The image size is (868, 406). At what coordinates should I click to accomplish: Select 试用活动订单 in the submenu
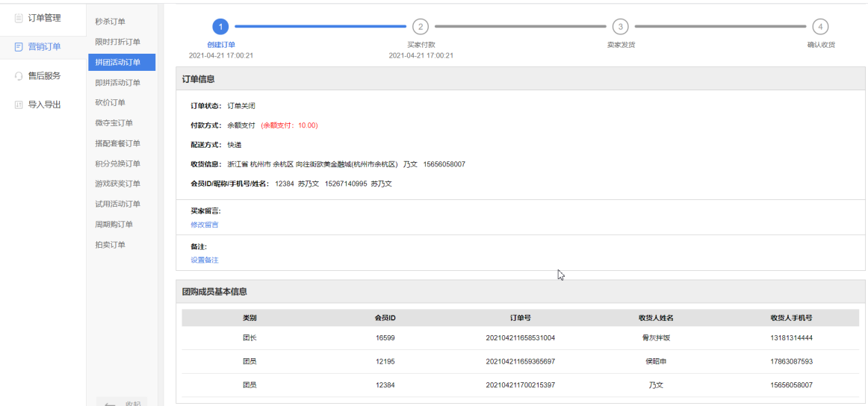point(117,204)
